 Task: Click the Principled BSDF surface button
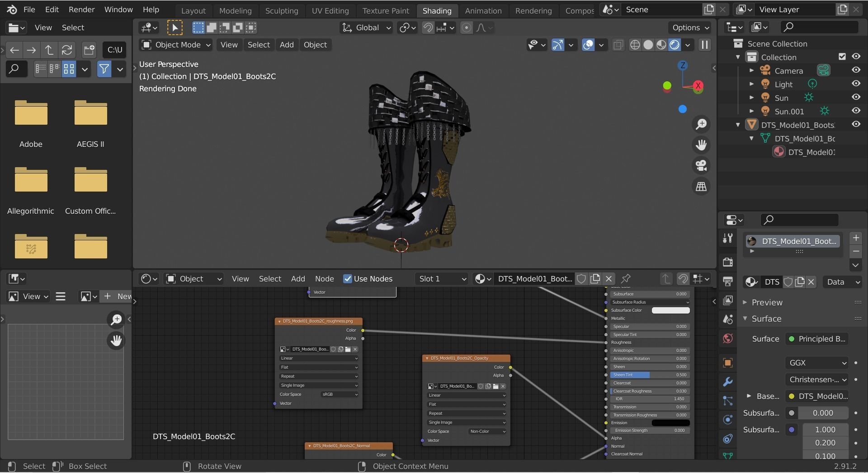click(817, 339)
